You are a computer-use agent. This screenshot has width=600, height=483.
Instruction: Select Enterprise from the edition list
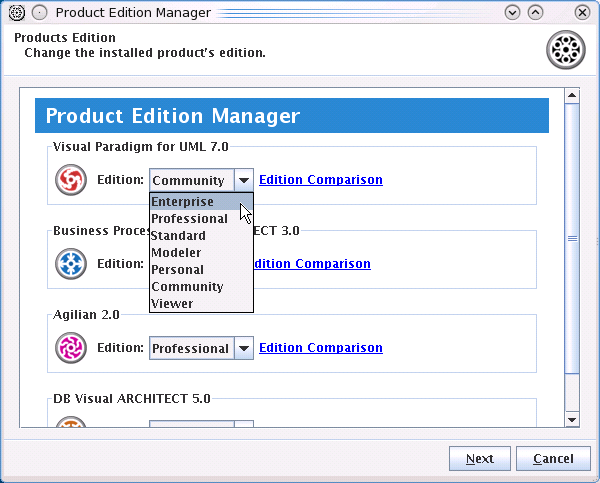click(201, 201)
